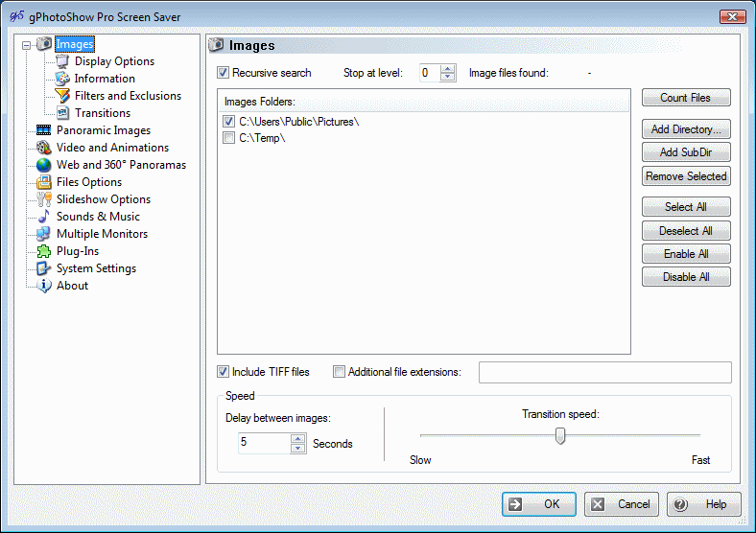Open the Plug-Ins page
Screen dimensions: 756x533
click(78, 251)
